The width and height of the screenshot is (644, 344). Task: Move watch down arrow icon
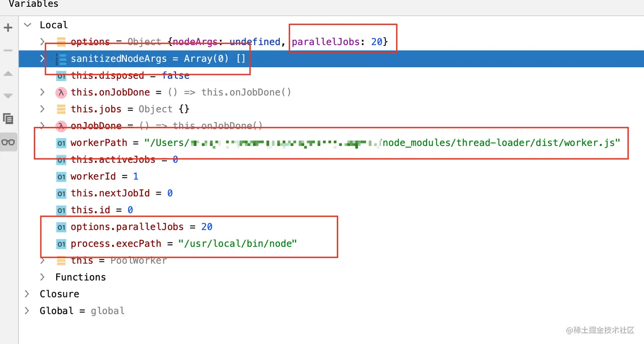point(8,96)
